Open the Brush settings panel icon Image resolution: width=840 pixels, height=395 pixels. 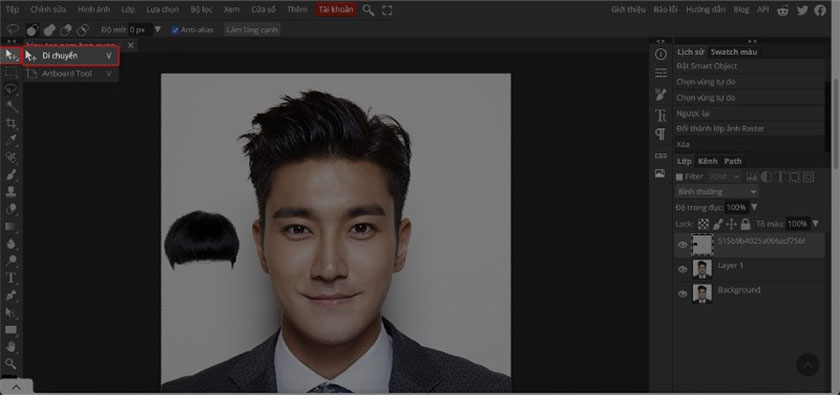661,95
